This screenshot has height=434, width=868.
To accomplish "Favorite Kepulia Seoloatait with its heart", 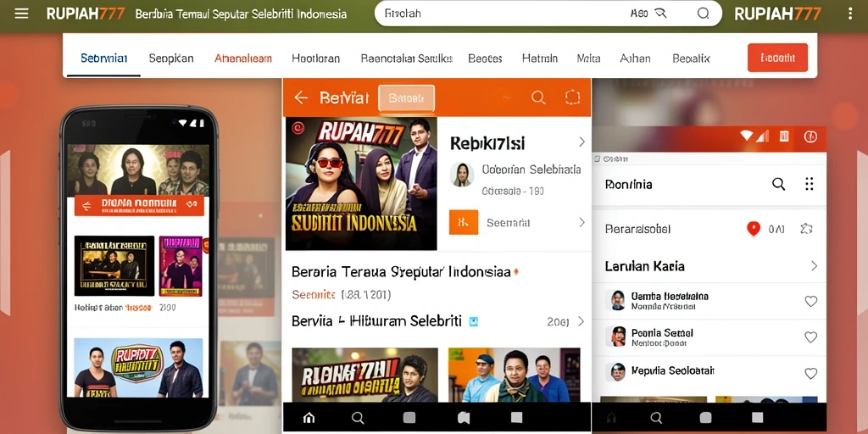I will [810, 374].
